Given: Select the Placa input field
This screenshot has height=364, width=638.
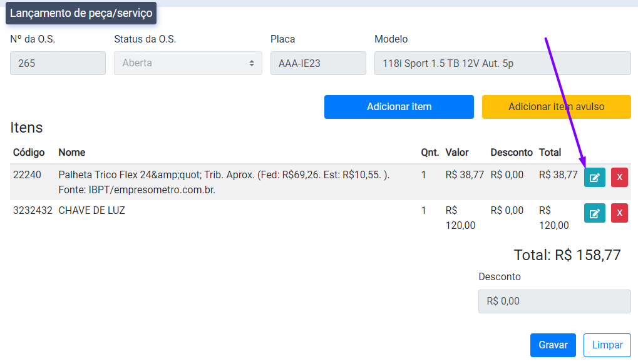Looking at the screenshot, I should coord(318,63).
